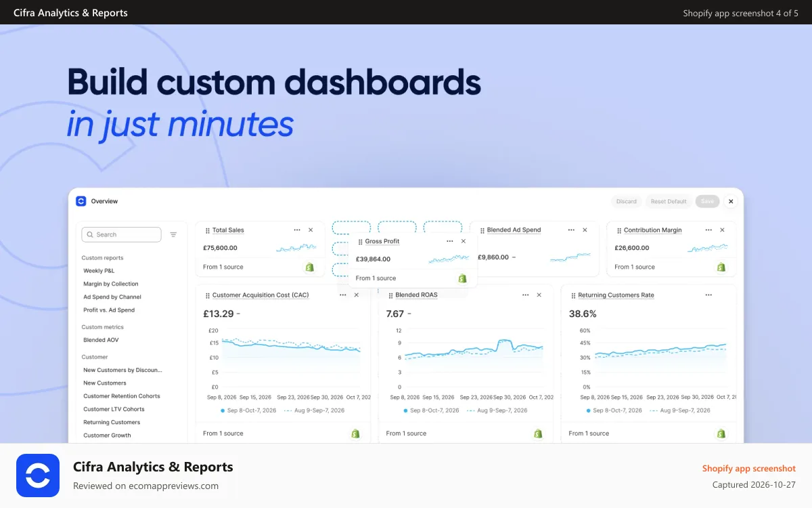
Task: Click the Shopify source icon on Contribution Margin
Action: [x=721, y=267]
